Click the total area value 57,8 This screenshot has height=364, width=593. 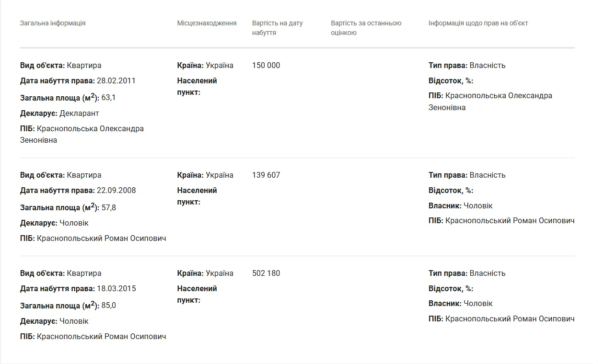[109, 207]
